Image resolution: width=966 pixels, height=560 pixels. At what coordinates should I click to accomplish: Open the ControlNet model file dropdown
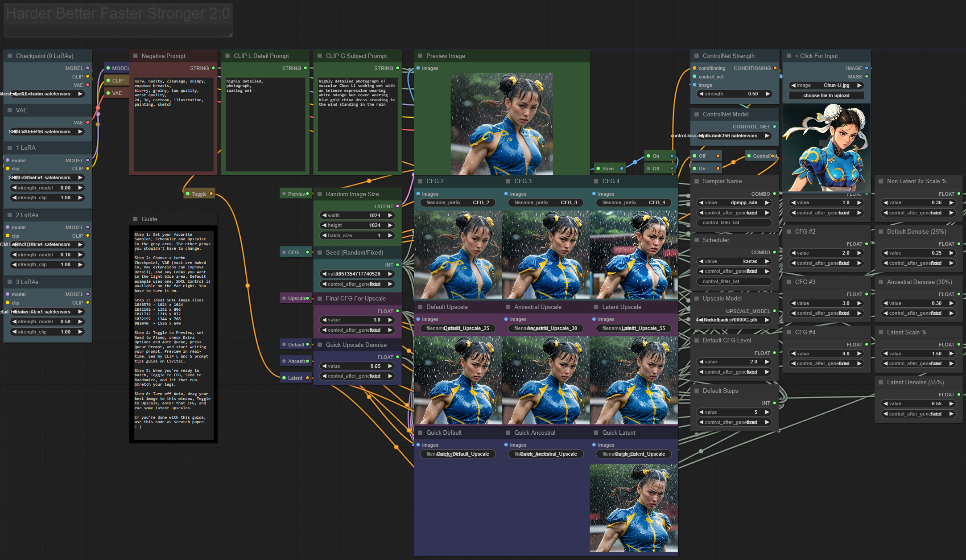(734, 136)
